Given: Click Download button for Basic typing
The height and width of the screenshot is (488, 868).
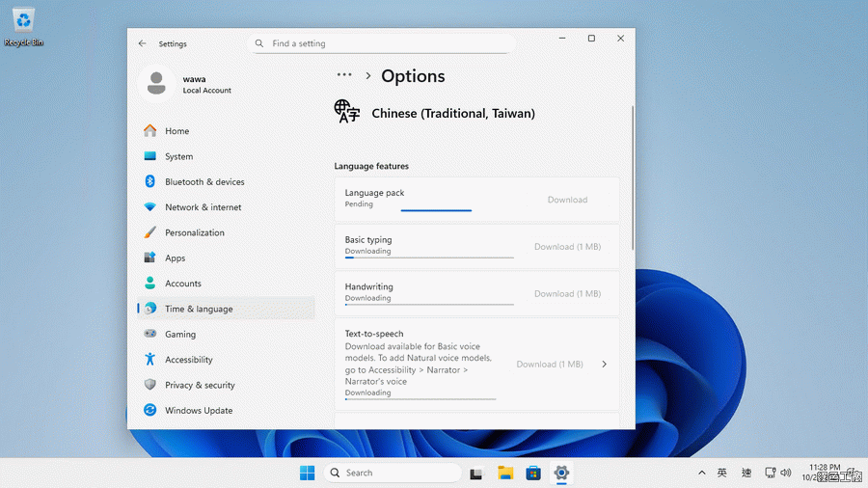Looking at the screenshot, I should [x=567, y=247].
